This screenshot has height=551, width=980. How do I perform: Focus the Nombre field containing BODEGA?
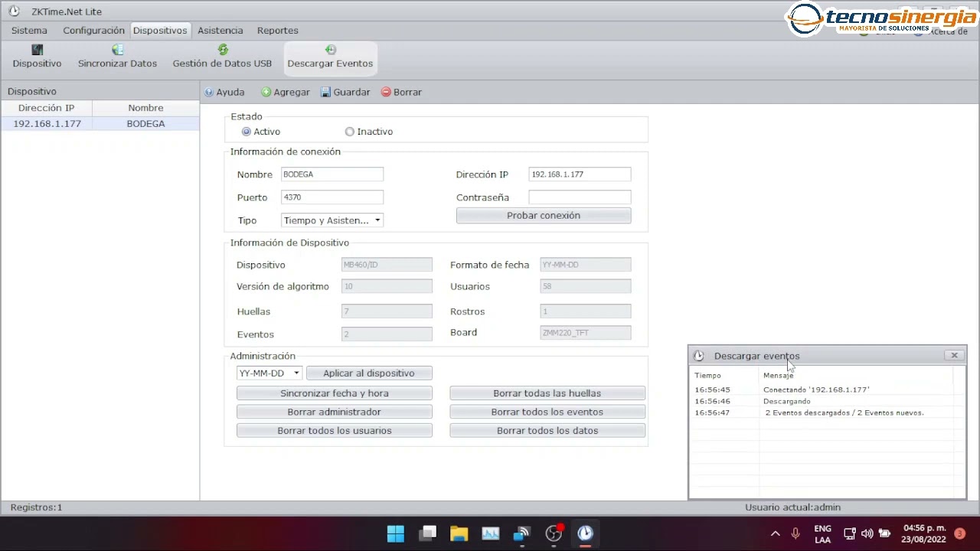click(x=332, y=174)
